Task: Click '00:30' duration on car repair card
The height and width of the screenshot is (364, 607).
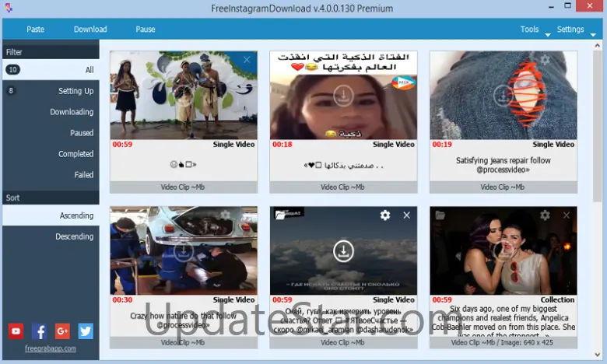Action: click(x=122, y=299)
